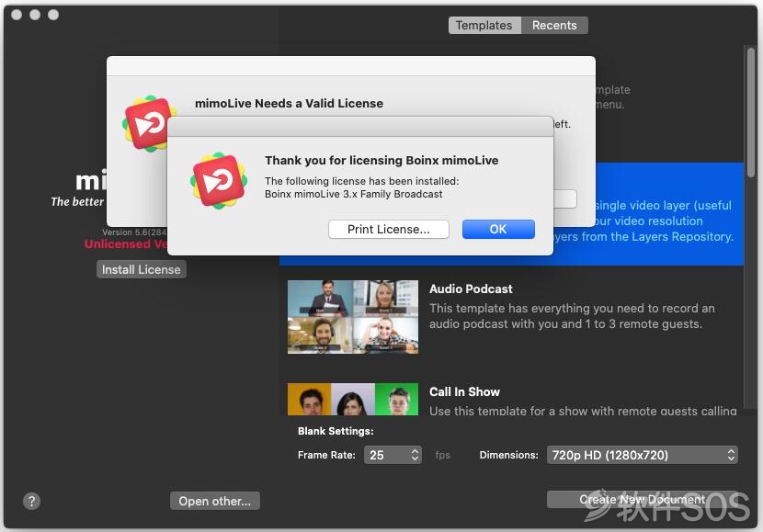Click the Dimensions label
The width and height of the screenshot is (763, 532).
(509, 455)
